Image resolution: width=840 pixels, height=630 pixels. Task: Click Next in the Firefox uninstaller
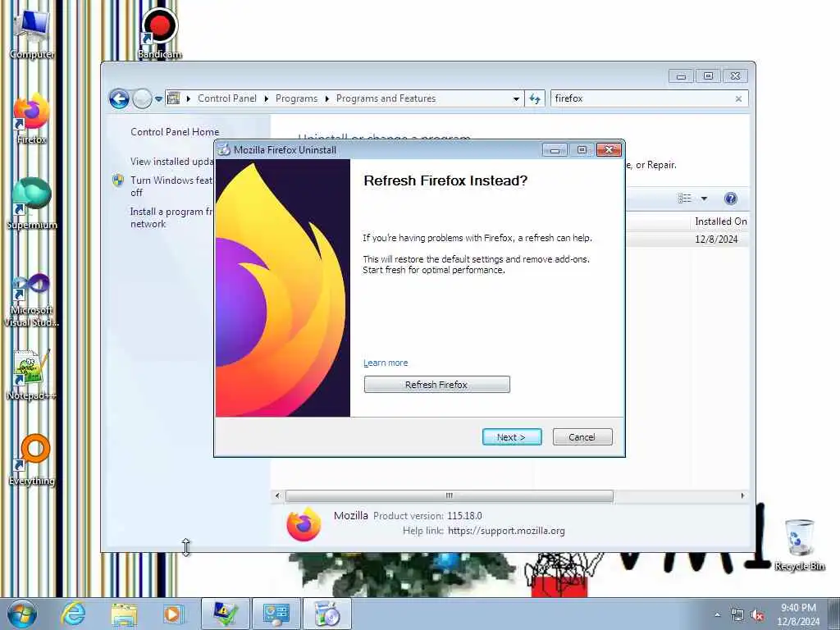512,436
